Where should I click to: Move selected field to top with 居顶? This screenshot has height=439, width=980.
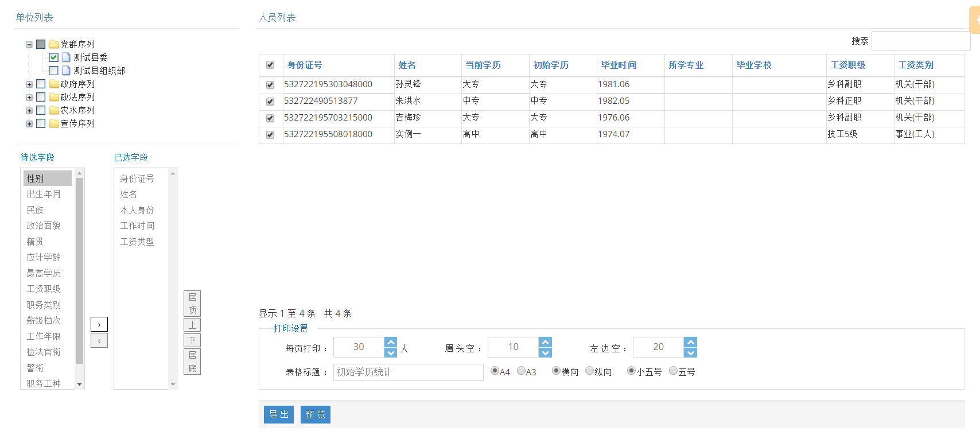tap(192, 304)
